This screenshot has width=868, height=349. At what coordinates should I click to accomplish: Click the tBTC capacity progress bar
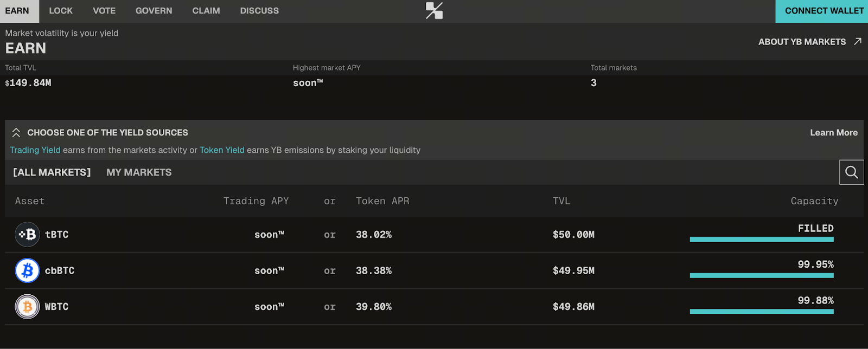(x=761, y=239)
